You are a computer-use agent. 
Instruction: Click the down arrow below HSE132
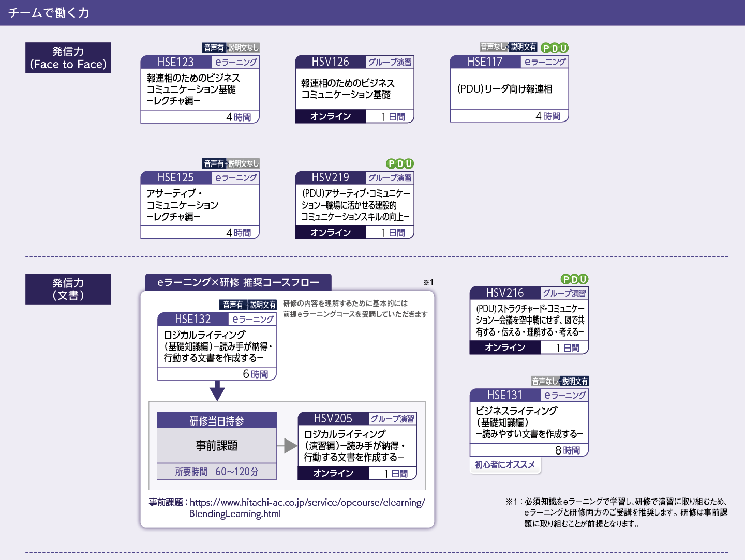217,390
